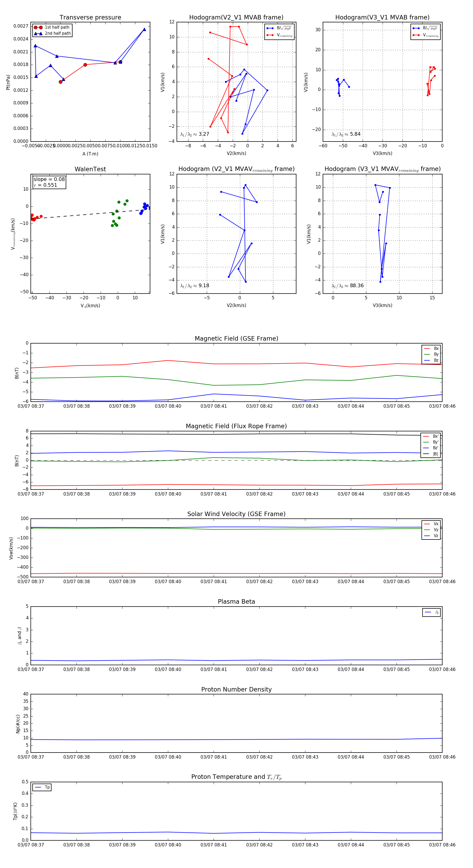Click the λ1/λ2 ≈ 9.18 label
The image size is (473, 868).
(x=194, y=286)
